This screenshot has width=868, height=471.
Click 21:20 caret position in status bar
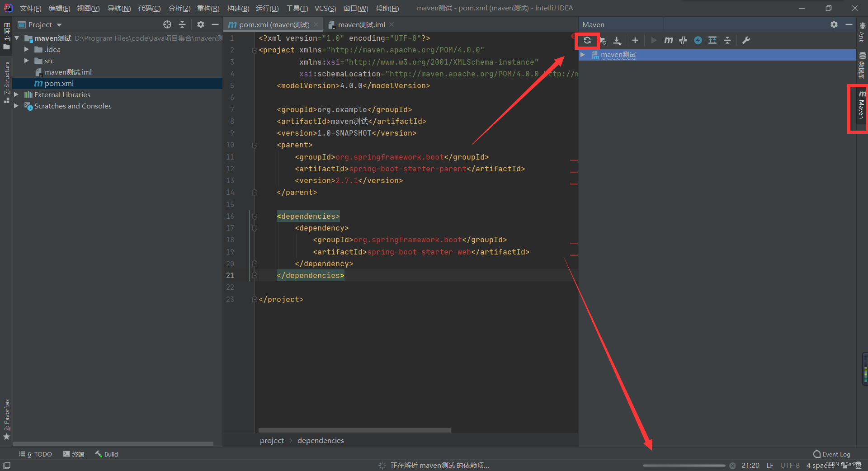[750, 466]
